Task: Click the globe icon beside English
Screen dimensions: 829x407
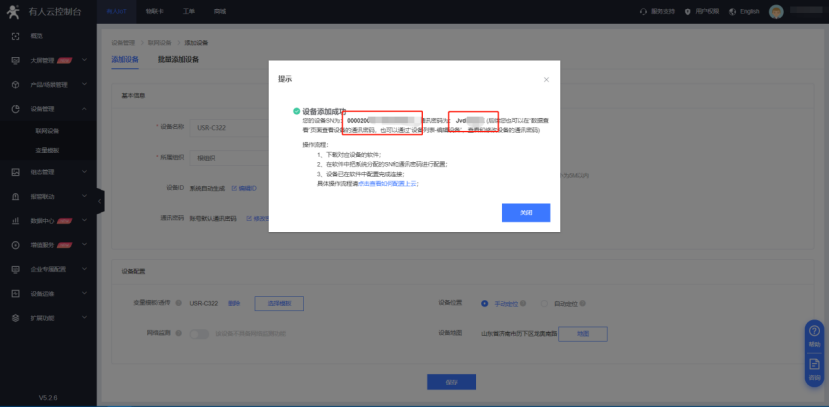Action: [x=732, y=11]
